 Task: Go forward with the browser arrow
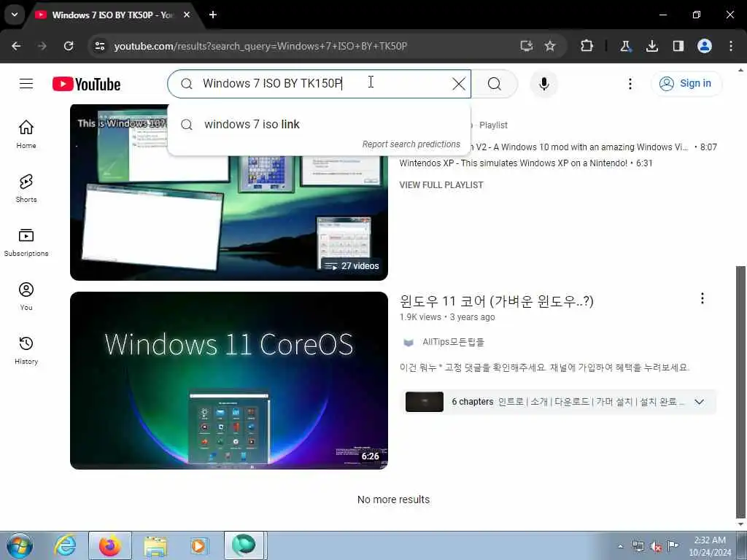[42, 46]
